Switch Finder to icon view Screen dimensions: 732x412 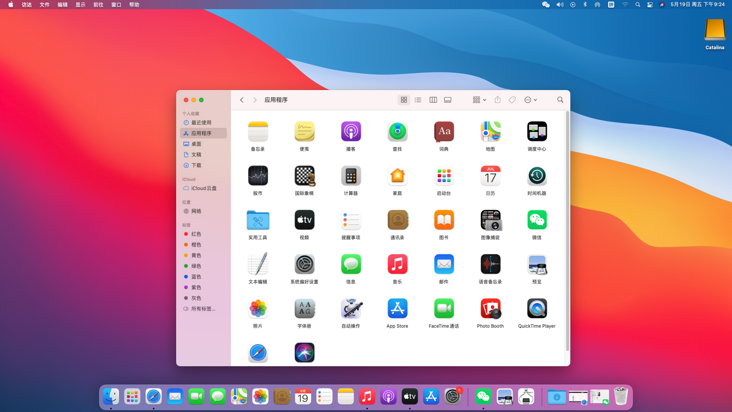[x=404, y=100]
